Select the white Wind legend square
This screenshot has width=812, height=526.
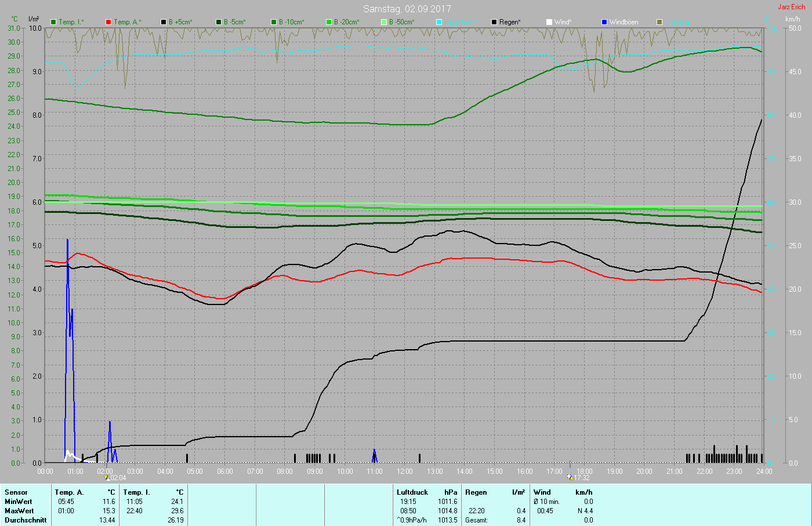tap(549, 22)
